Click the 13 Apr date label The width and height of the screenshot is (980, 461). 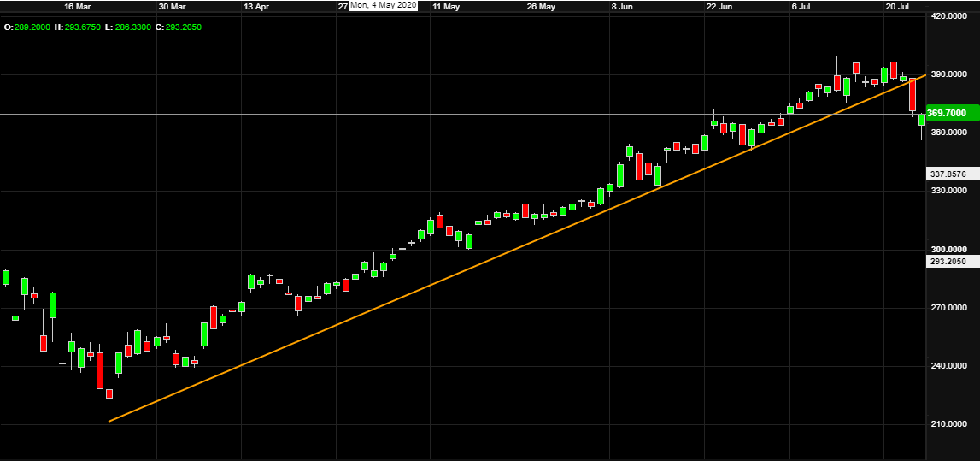[257, 6]
